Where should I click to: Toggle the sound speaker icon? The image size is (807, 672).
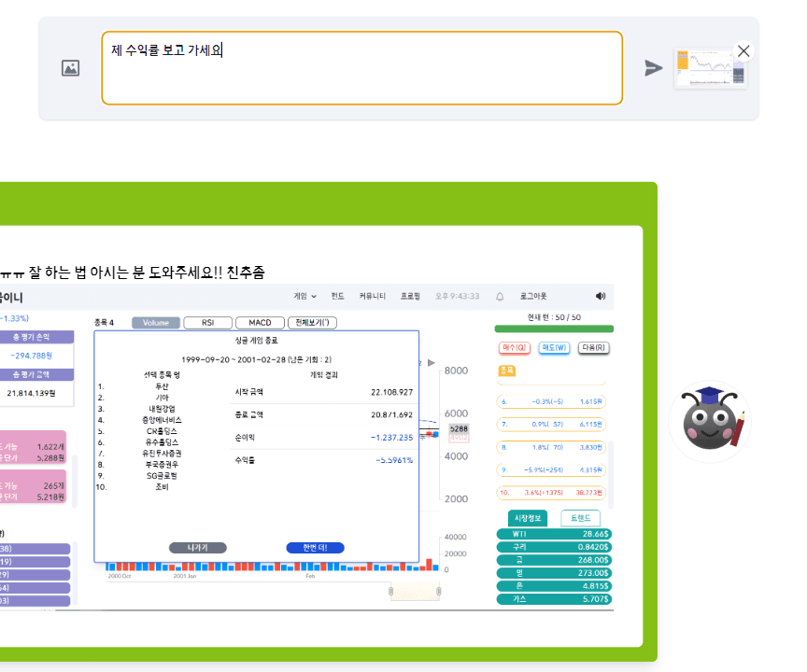coord(600,296)
